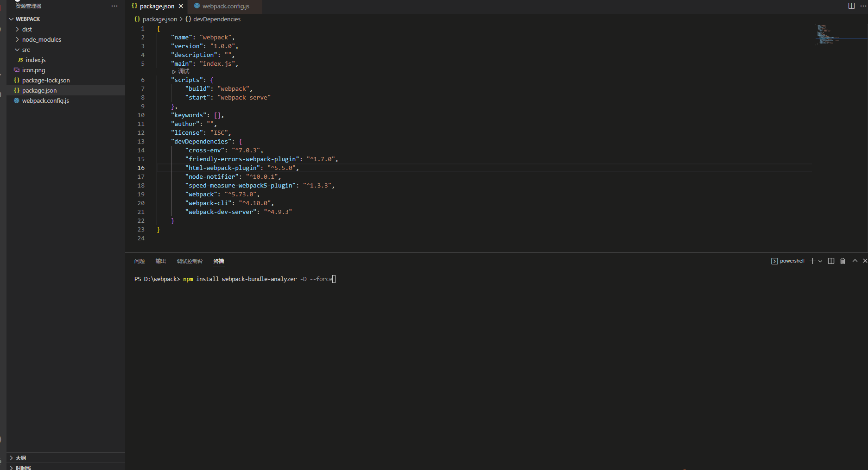Close the package.json tab

(x=181, y=6)
